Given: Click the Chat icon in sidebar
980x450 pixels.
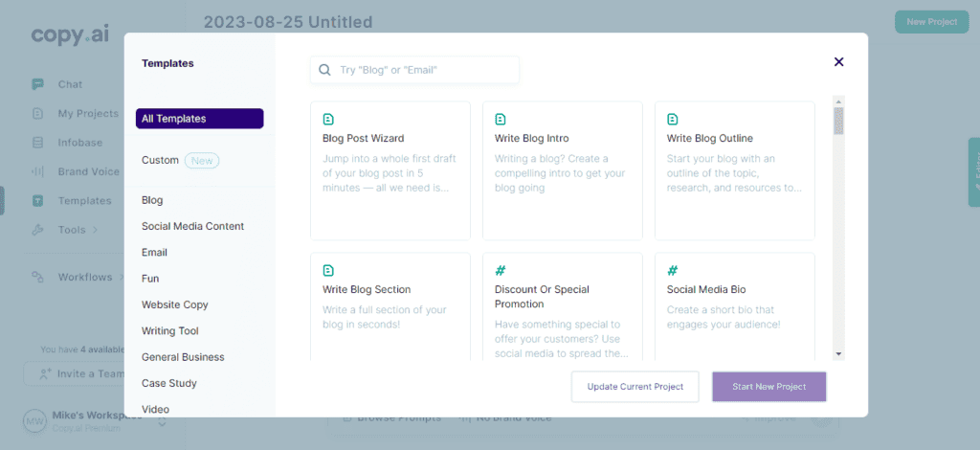Looking at the screenshot, I should tap(37, 84).
